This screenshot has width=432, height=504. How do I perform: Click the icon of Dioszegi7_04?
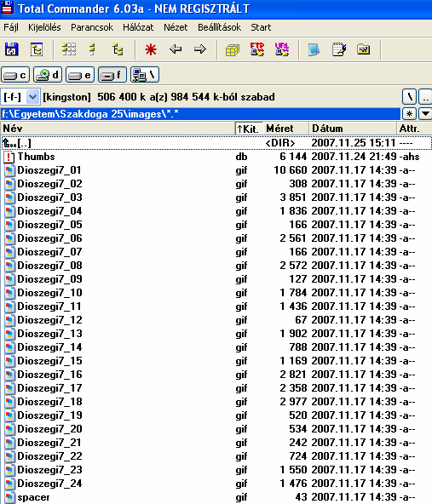tap(9, 211)
